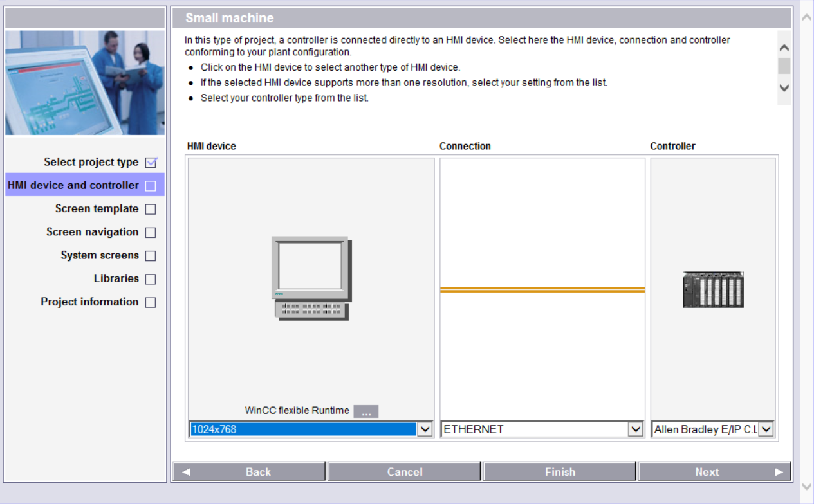Open the HMI device selection ellipsis button
Viewport: 814px width, 504px height.
point(366,411)
